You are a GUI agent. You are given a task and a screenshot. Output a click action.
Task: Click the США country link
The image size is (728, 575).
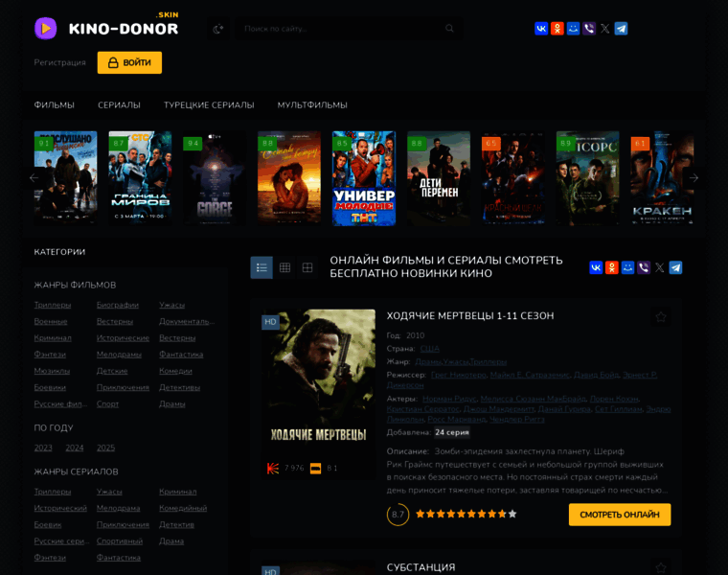click(429, 349)
